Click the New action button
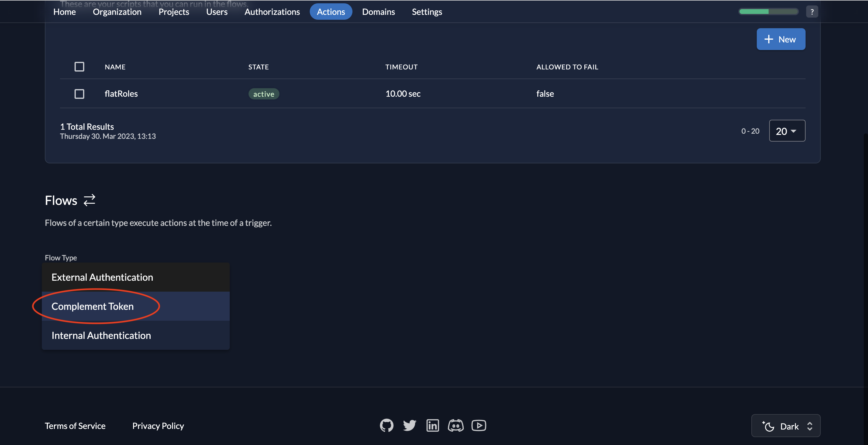Screen dimensions: 868x445 click(781, 39)
